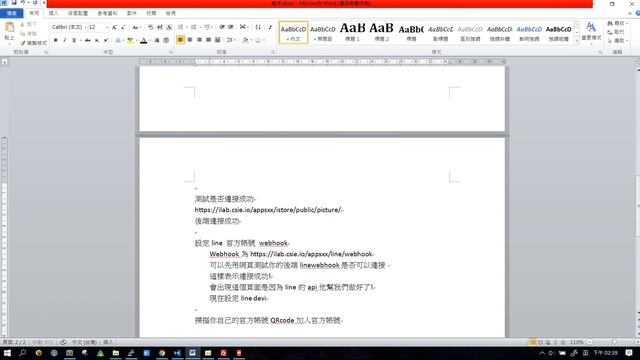Open the File tab
The height and width of the screenshot is (360, 640).
pyautogui.click(x=11, y=13)
